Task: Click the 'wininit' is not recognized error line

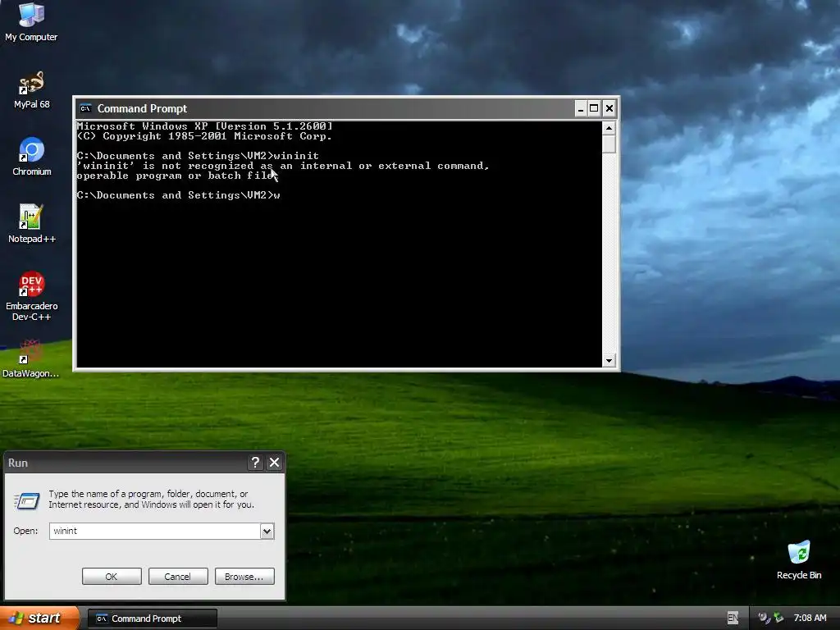Action: click(x=283, y=166)
